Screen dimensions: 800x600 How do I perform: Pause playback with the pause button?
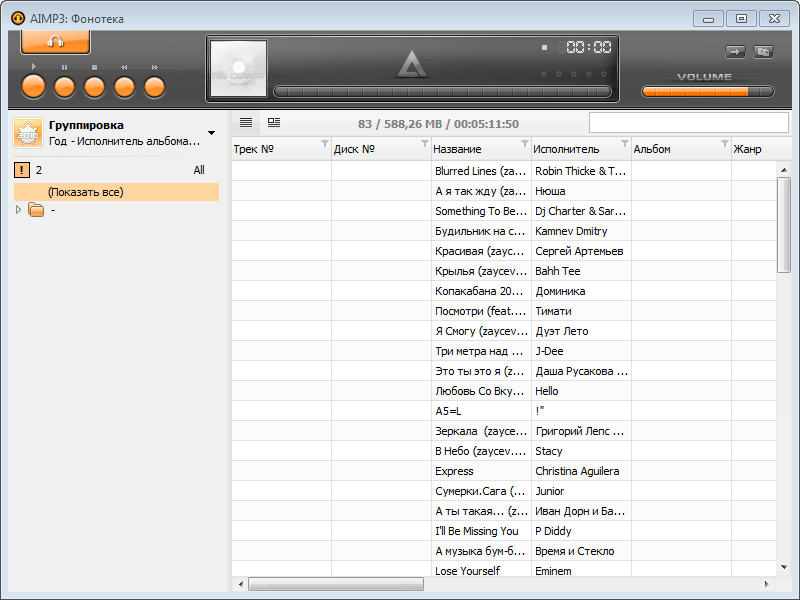64,87
